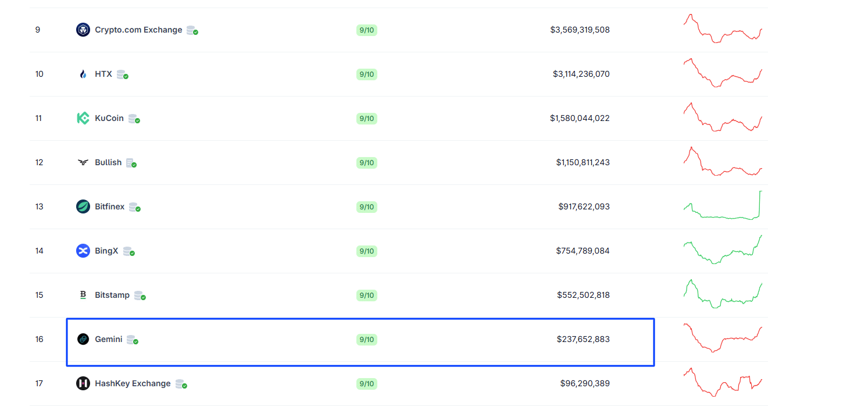Open the KuCoin volume sparkline chart

(723, 117)
